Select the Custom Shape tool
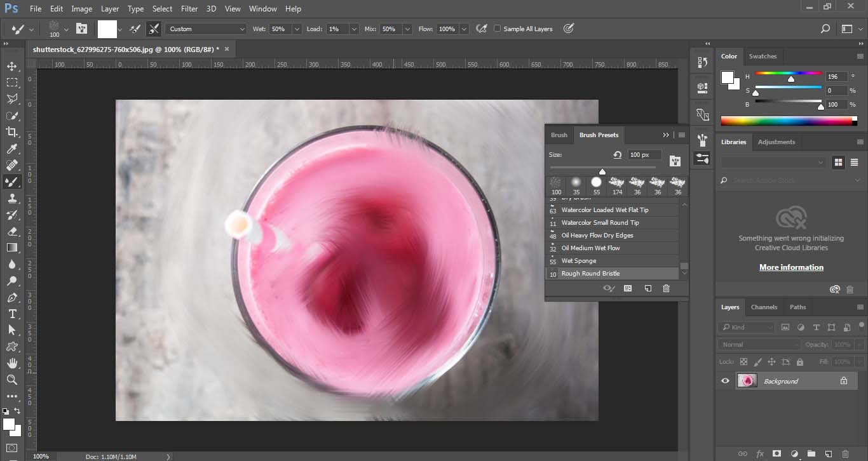Image resolution: width=868 pixels, height=461 pixels. point(11,347)
